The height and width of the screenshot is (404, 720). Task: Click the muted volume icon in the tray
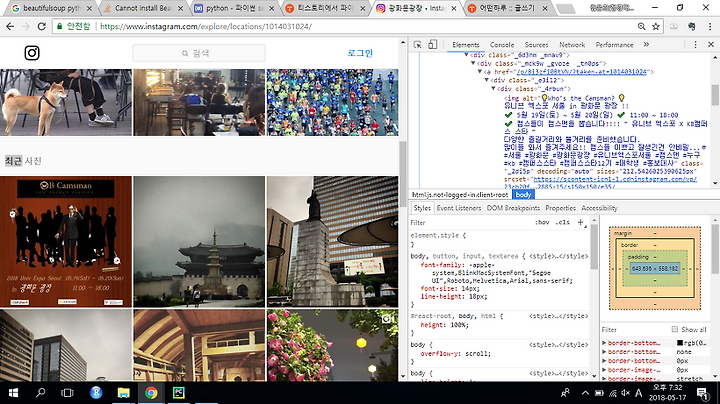tap(625, 393)
